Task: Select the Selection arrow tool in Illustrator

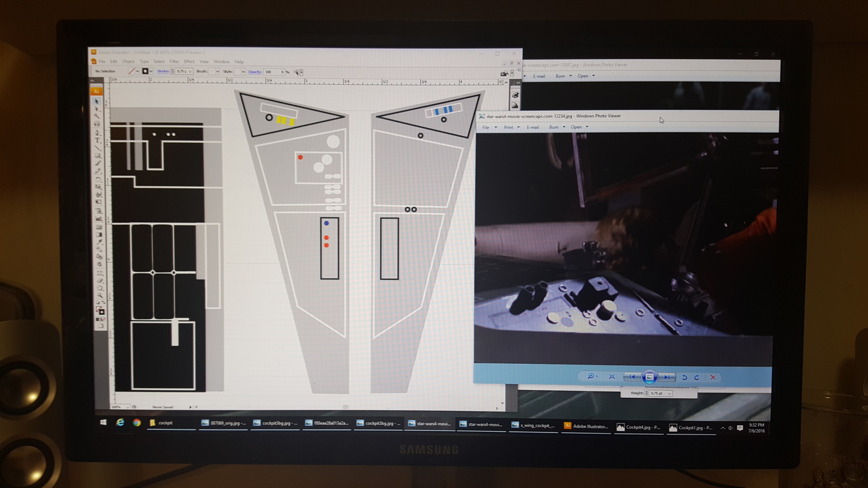Action: click(x=96, y=101)
